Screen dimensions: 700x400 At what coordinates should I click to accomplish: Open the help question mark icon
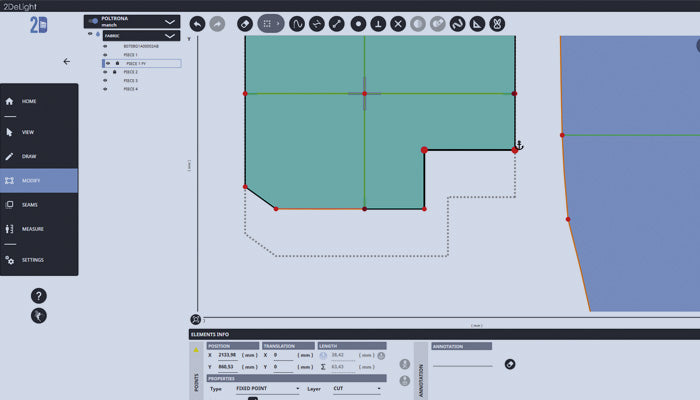[39, 296]
